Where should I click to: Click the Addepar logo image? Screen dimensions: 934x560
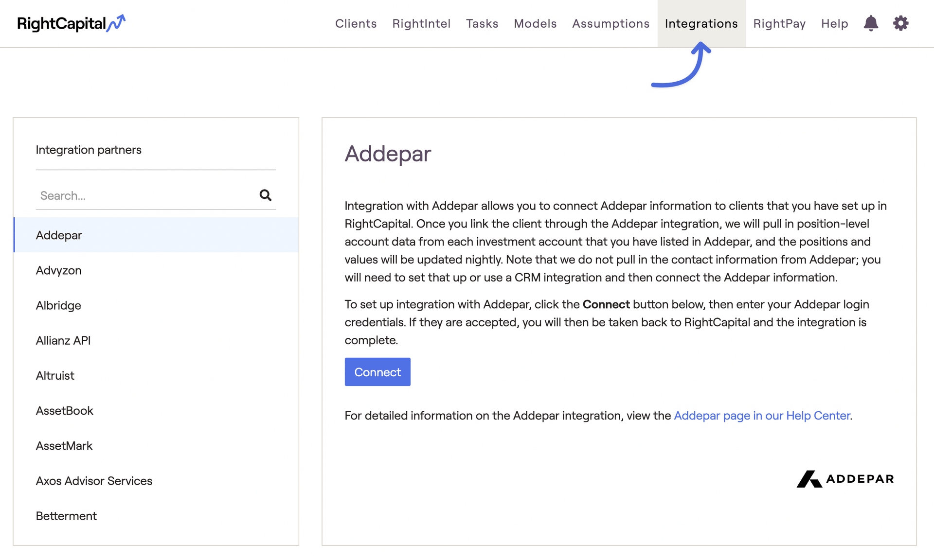pyautogui.click(x=845, y=479)
